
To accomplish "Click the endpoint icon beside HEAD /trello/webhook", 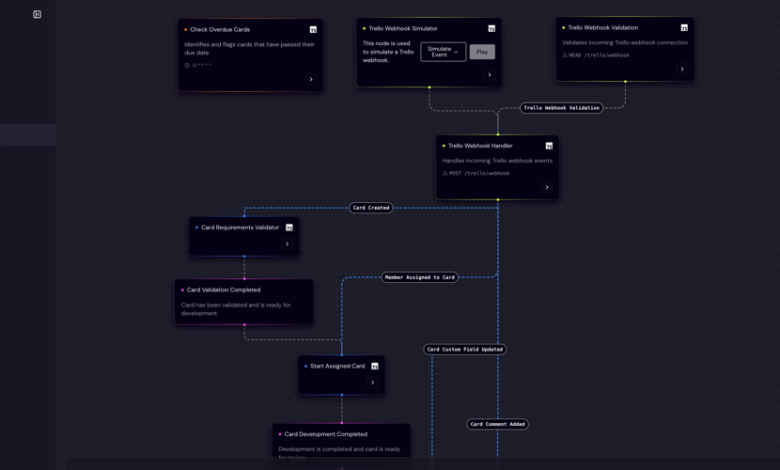I will tap(565, 55).
